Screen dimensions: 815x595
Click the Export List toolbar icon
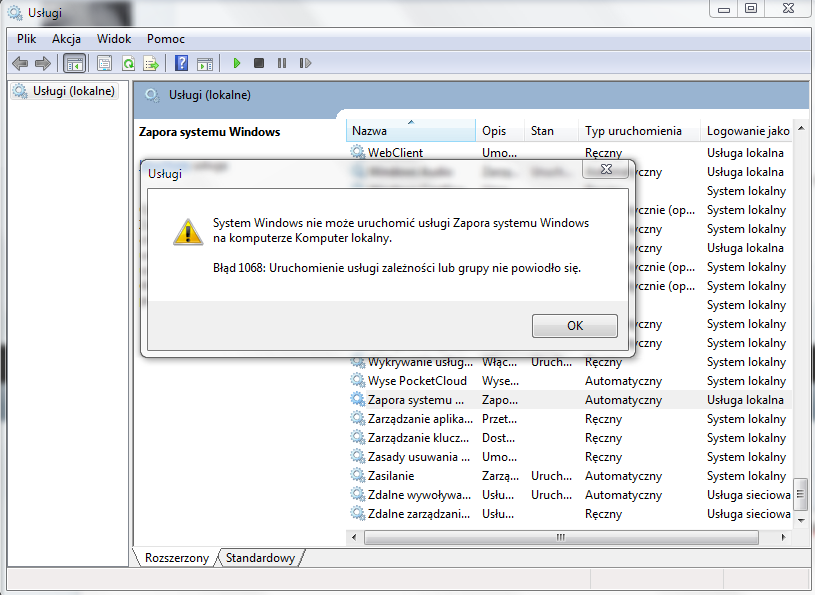tap(151, 63)
